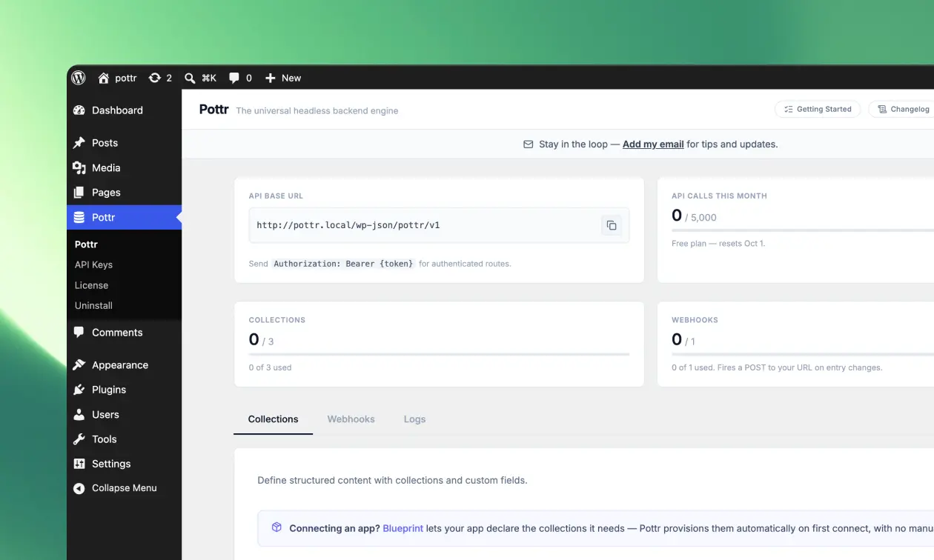The height and width of the screenshot is (560, 934).
Task: Open the Settings menu
Action: click(124, 464)
